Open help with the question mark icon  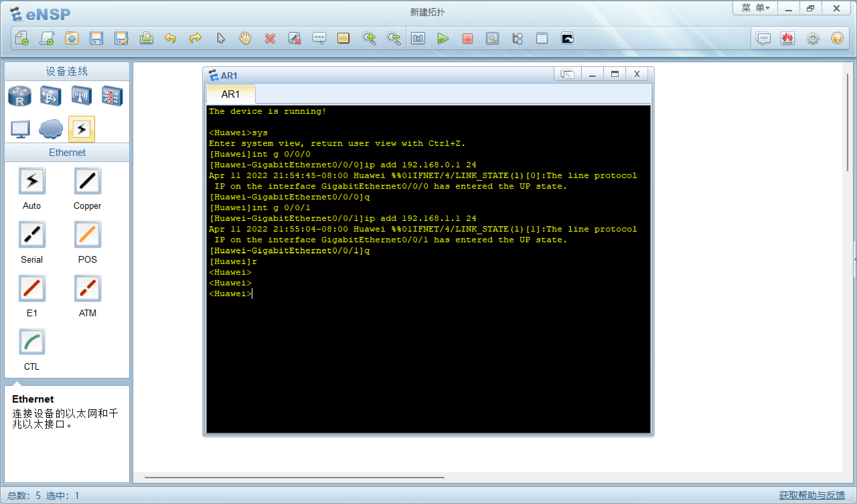click(837, 38)
